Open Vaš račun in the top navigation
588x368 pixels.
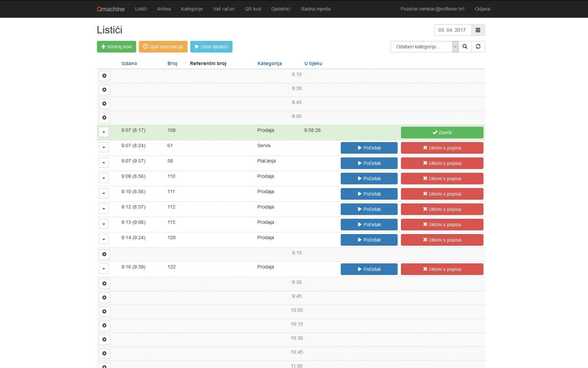[x=224, y=9]
